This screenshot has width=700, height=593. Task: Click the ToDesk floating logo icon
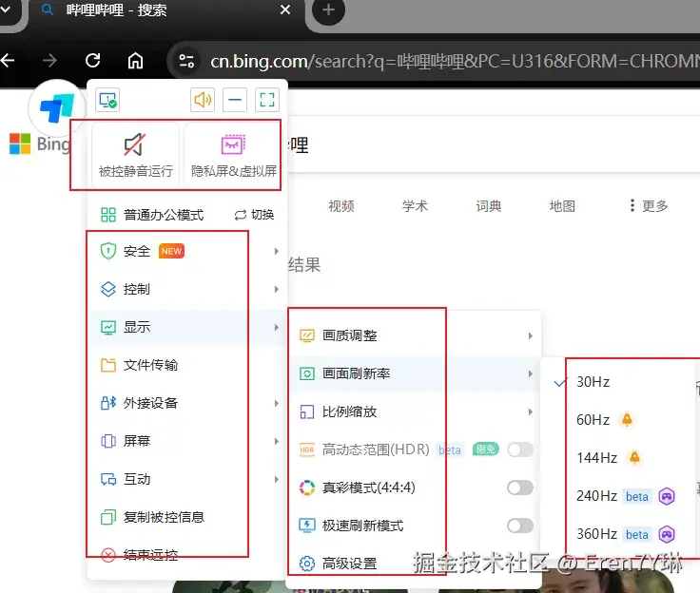pyautogui.click(x=57, y=108)
